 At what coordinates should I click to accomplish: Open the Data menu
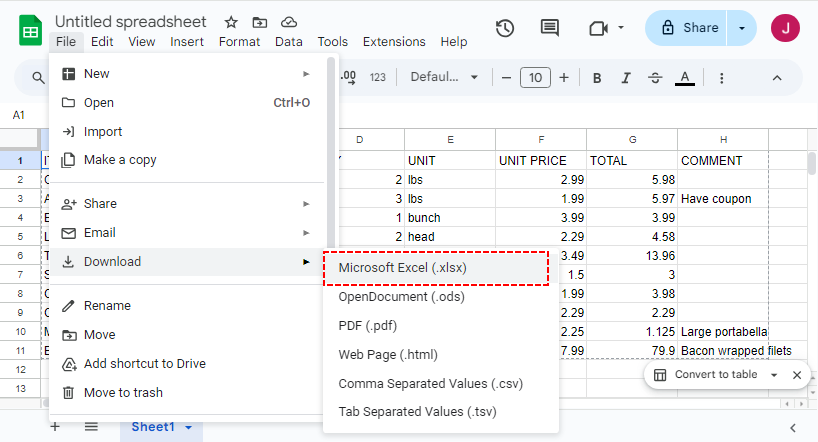pyautogui.click(x=288, y=42)
